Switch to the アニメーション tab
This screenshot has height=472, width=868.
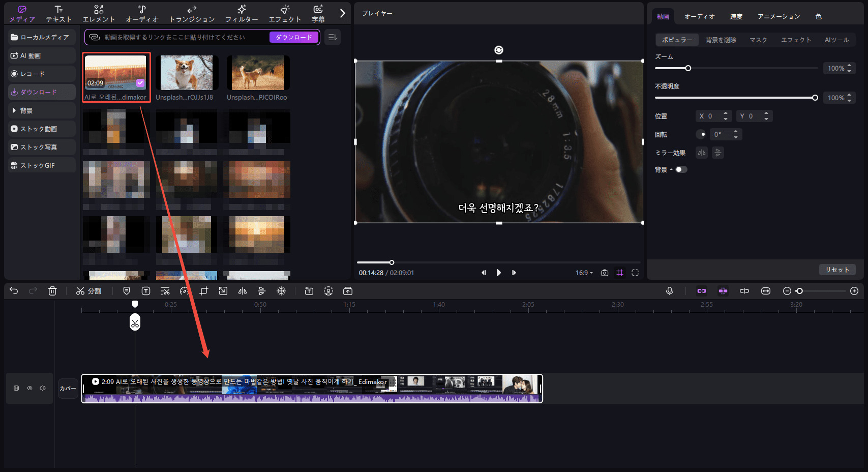779,16
